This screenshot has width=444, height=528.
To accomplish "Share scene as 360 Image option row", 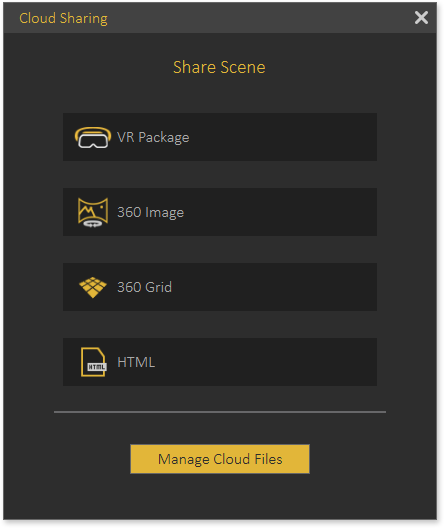I will tap(220, 212).
